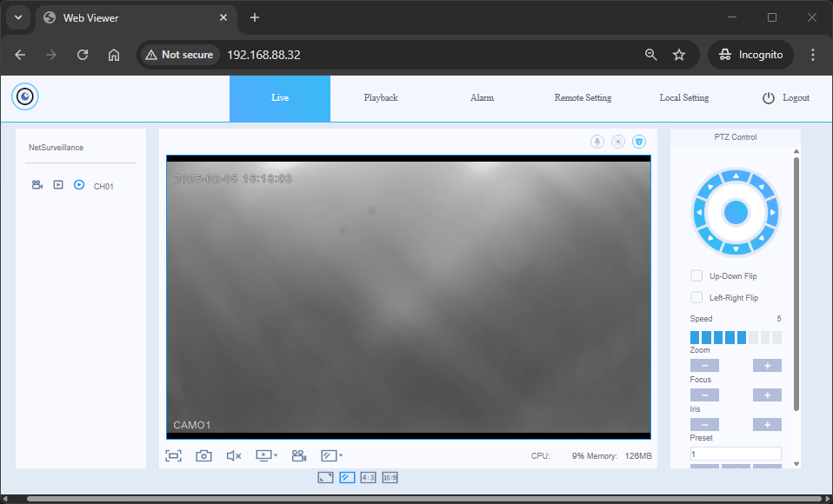
Task: Open the image brightness settings icon
Action: coord(618,142)
